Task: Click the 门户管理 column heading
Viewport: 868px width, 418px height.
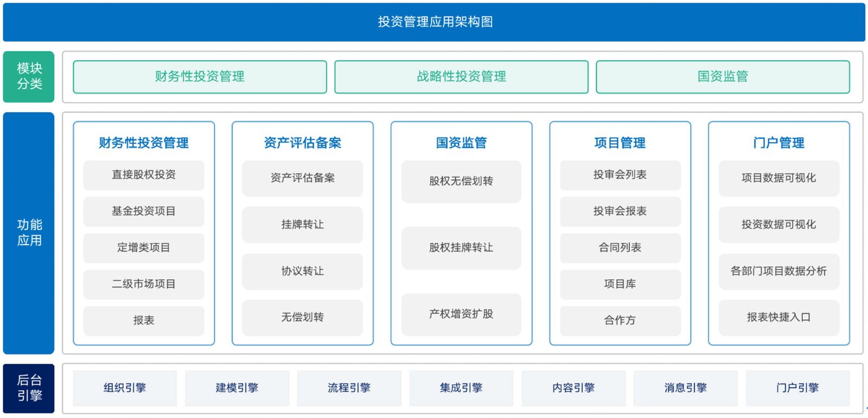Action: tap(778, 143)
